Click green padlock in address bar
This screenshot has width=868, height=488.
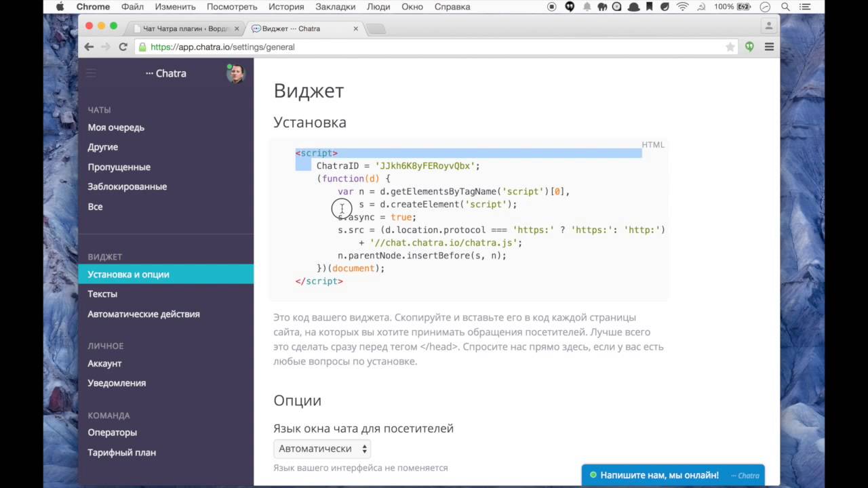point(142,47)
